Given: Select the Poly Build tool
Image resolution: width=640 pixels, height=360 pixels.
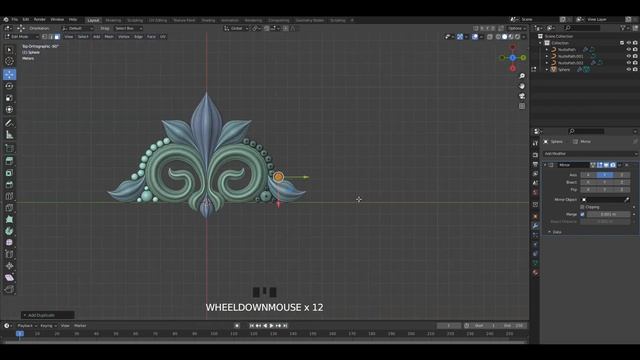Looking at the screenshot, I should click(x=9, y=220).
